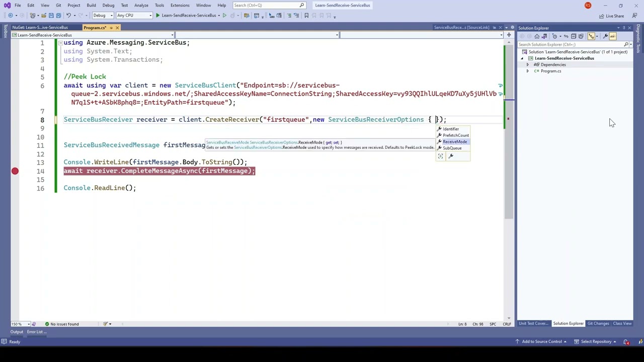This screenshot has height=362, width=644.
Task: Open the Output panel tab
Action: 17,332
